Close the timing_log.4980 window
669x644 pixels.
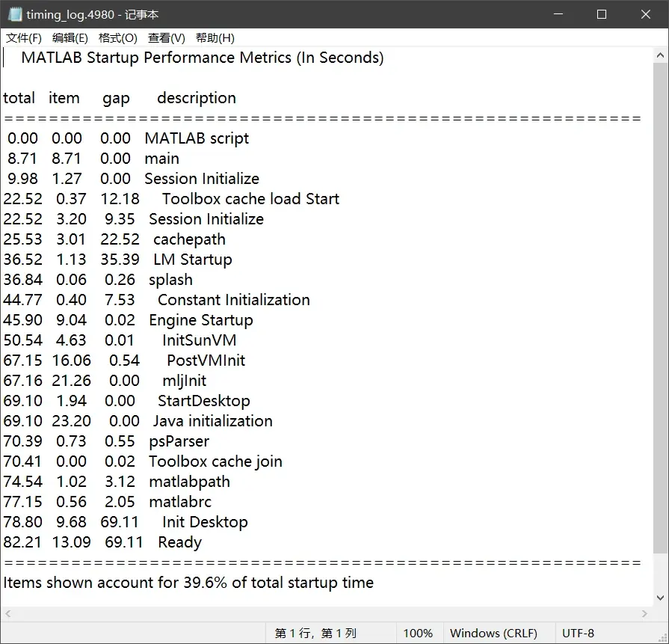coord(646,14)
